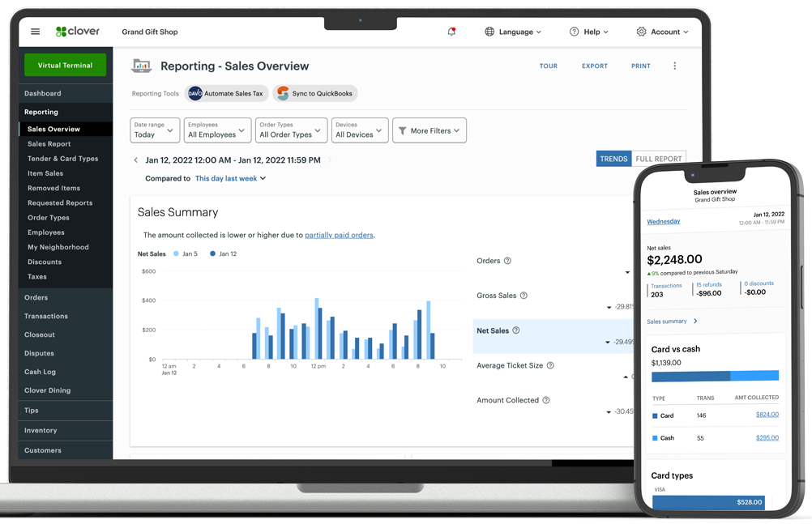Click the Virtual Terminal button

[x=66, y=66]
